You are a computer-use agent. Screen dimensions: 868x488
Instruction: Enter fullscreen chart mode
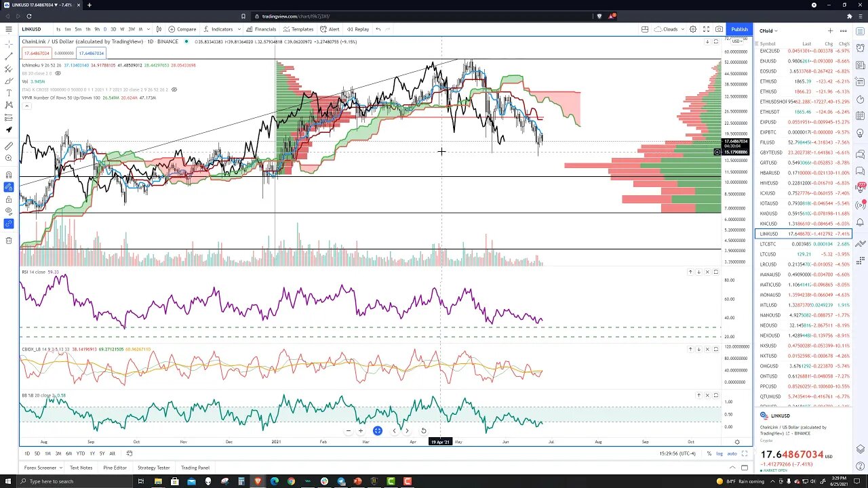[706, 29]
